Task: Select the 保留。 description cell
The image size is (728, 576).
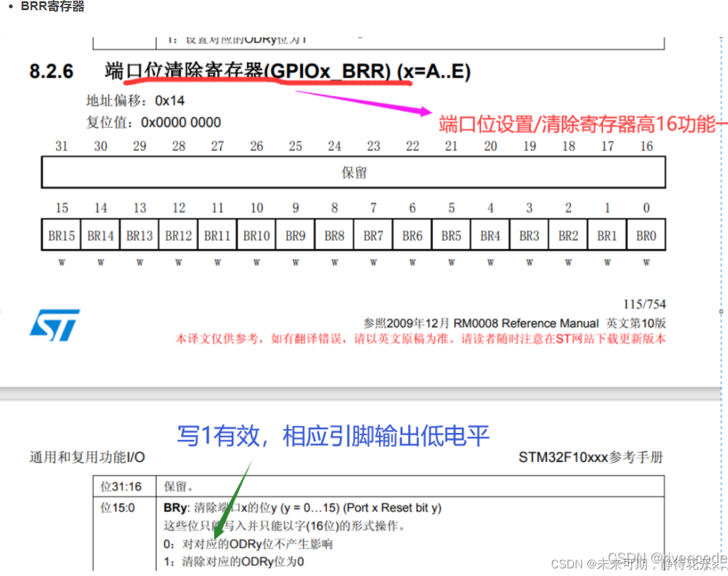Action: [x=410, y=486]
